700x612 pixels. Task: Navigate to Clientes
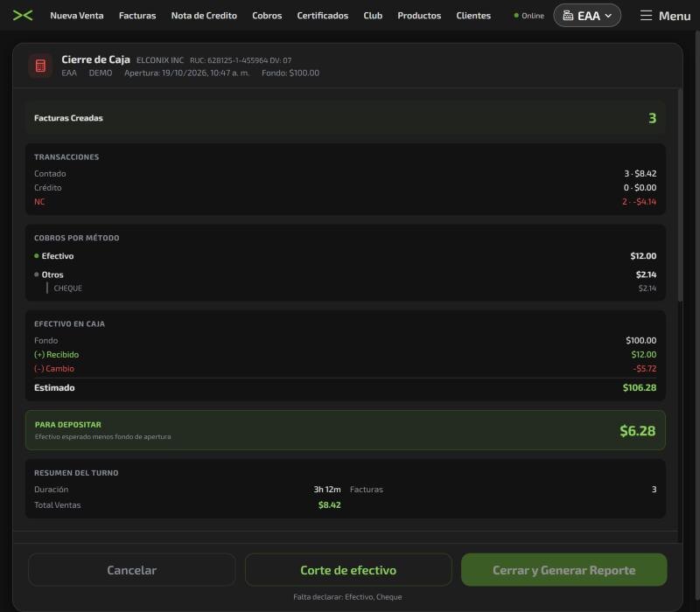point(473,16)
